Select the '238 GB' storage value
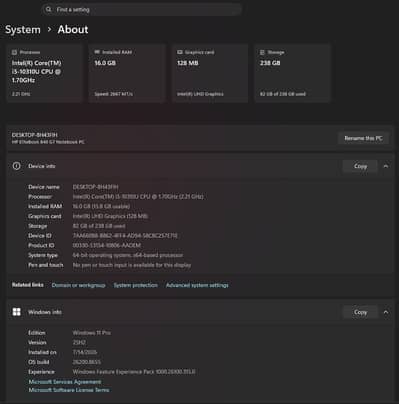The height and width of the screenshot is (404, 399). (x=270, y=63)
